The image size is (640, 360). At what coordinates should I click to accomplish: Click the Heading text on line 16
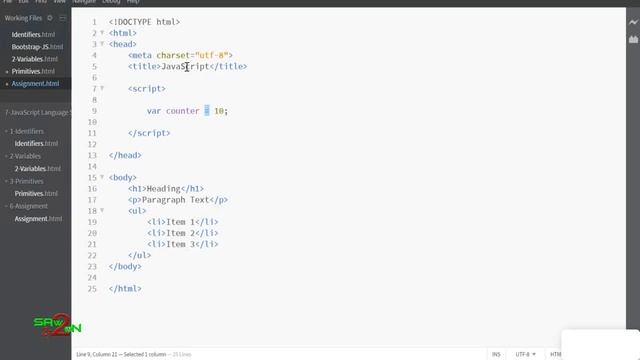164,189
